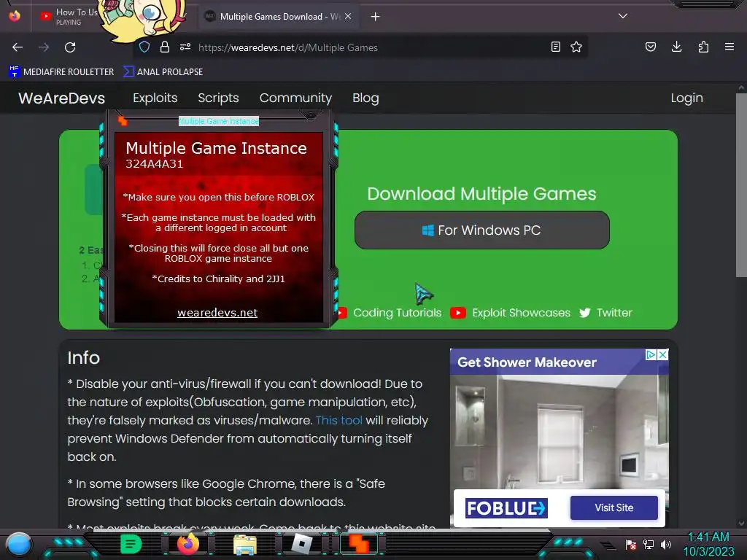The width and height of the screenshot is (747, 560).
Task: Open the Downloads panel arrow icon
Action: pyautogui.click(x=676, y=47)
